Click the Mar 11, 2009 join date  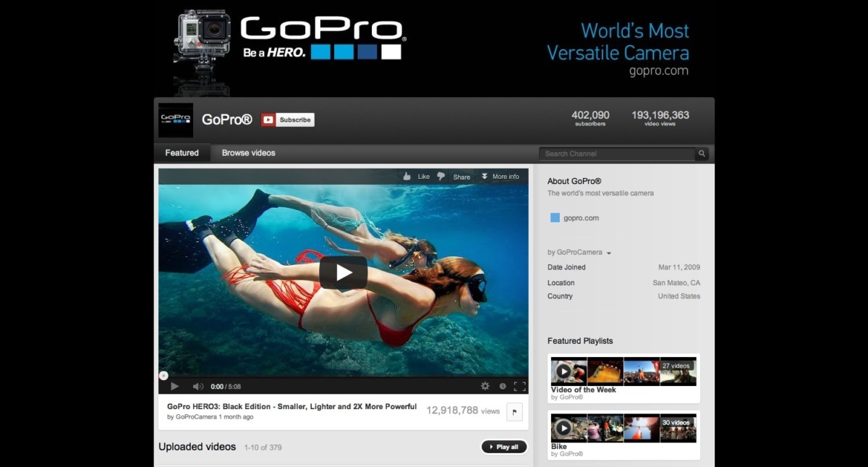(679, 267)
